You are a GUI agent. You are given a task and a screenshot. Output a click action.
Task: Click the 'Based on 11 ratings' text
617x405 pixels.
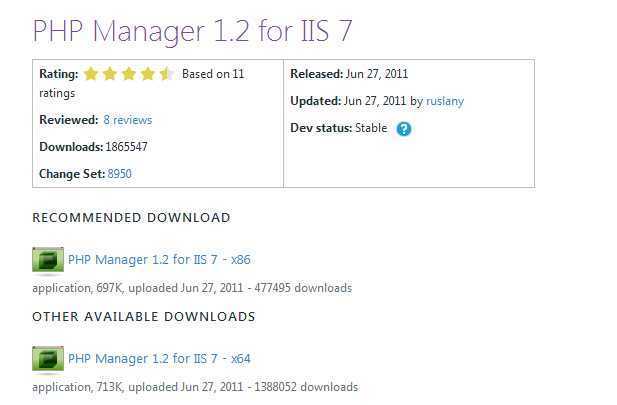212,74
